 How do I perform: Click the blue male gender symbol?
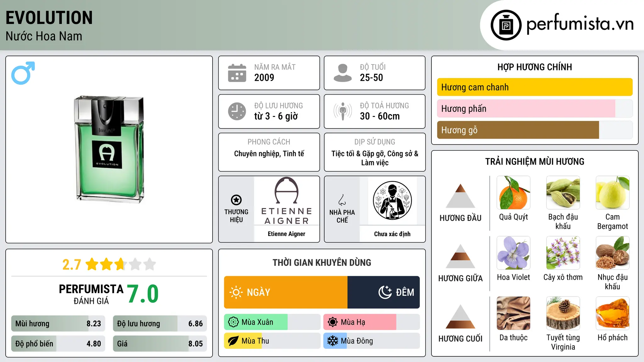point(23,73)
